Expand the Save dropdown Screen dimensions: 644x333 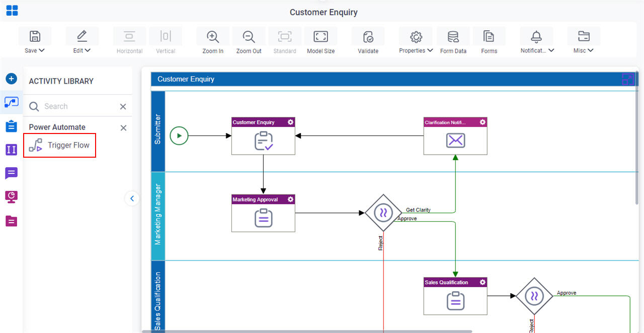(x=35, y=50)
